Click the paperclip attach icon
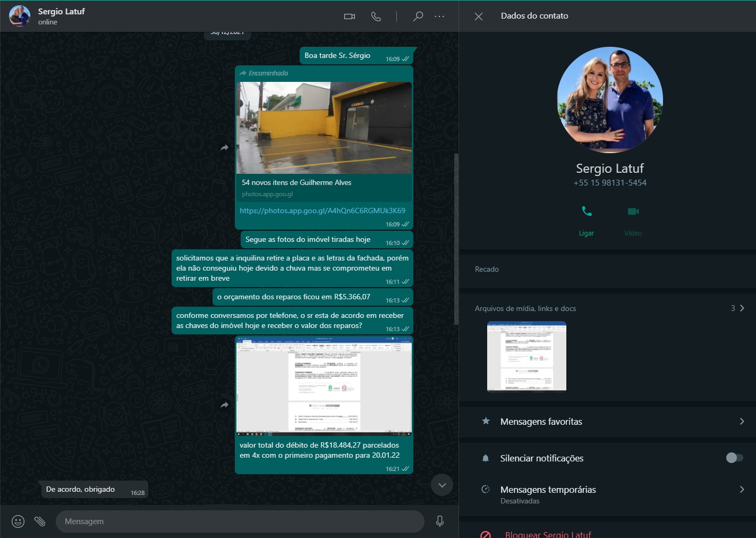This screenshot has width=756, height=538. 40,522
